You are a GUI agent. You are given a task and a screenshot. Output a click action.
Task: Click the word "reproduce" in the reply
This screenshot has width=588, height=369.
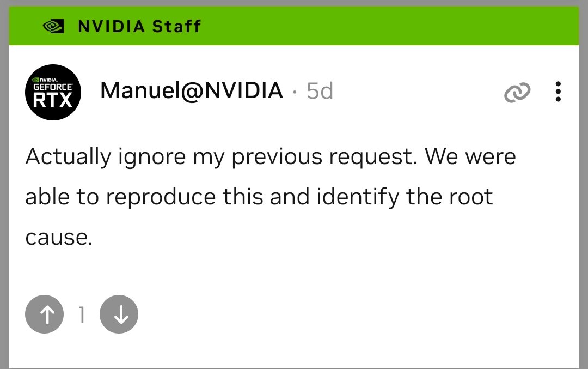tap(161, 197)
